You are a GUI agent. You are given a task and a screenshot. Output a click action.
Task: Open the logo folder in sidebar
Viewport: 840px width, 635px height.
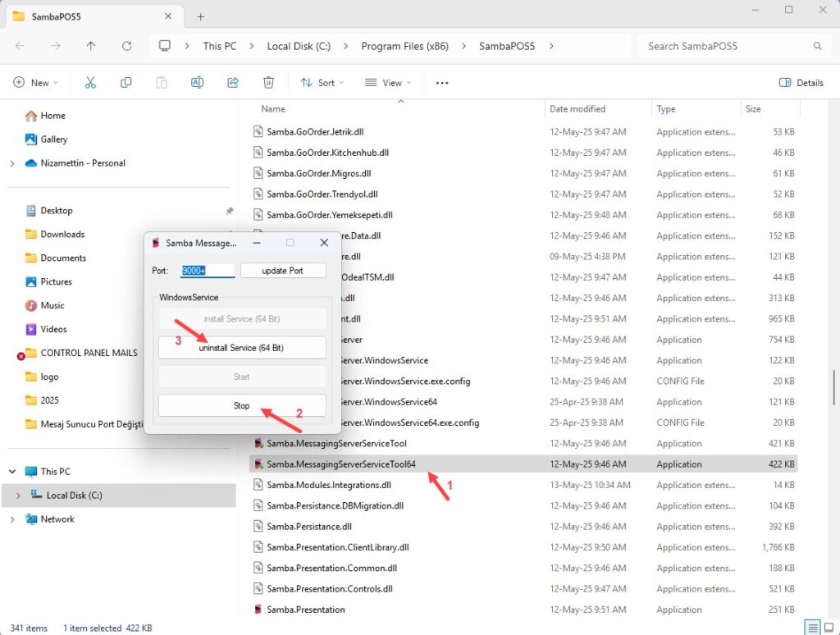click(42, 377)
